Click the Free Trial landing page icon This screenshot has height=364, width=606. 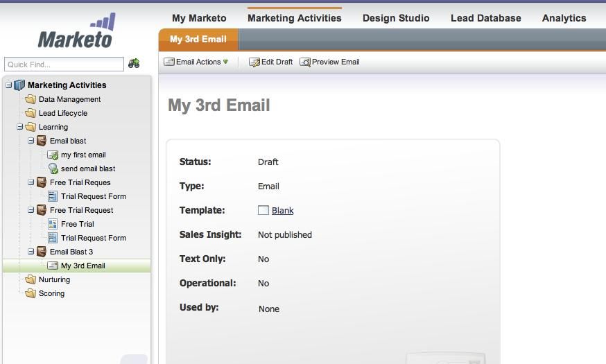point(53,224)
